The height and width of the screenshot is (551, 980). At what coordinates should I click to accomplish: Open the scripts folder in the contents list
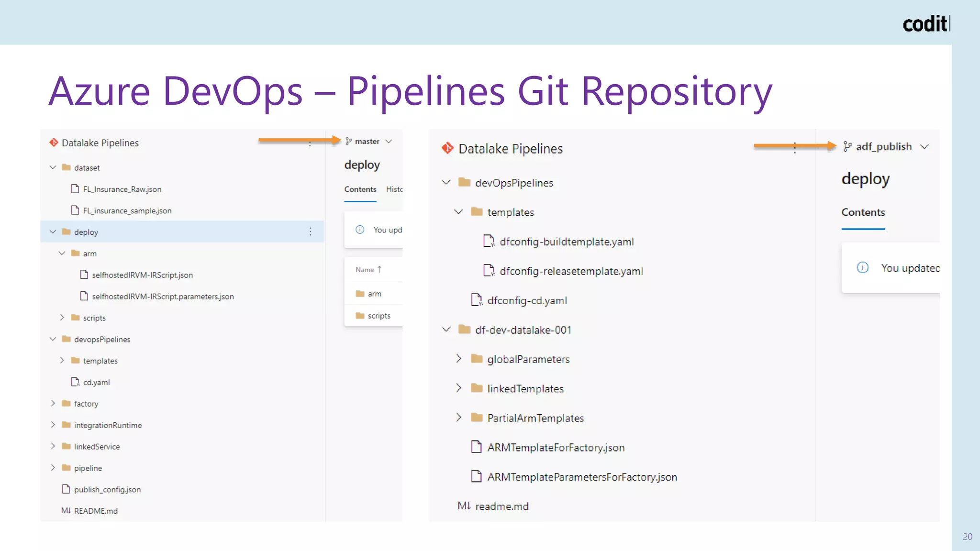click(x=379, y=316)
